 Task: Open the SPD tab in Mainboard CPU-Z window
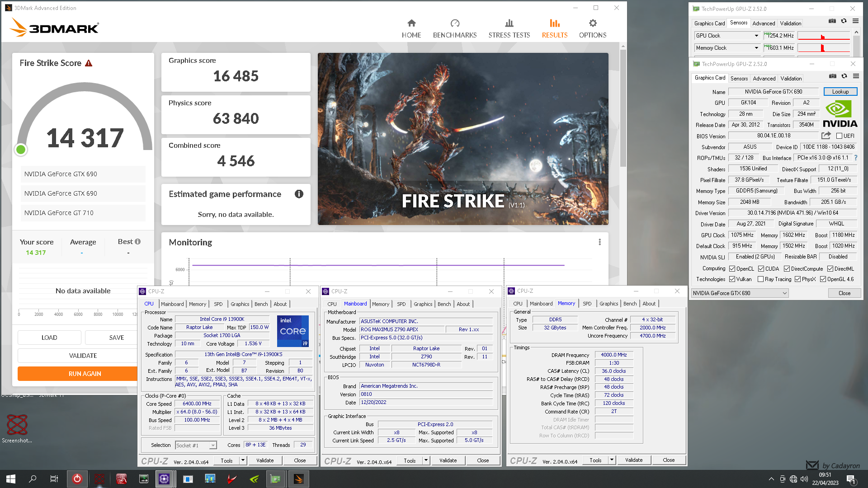[x=401, y=304]
